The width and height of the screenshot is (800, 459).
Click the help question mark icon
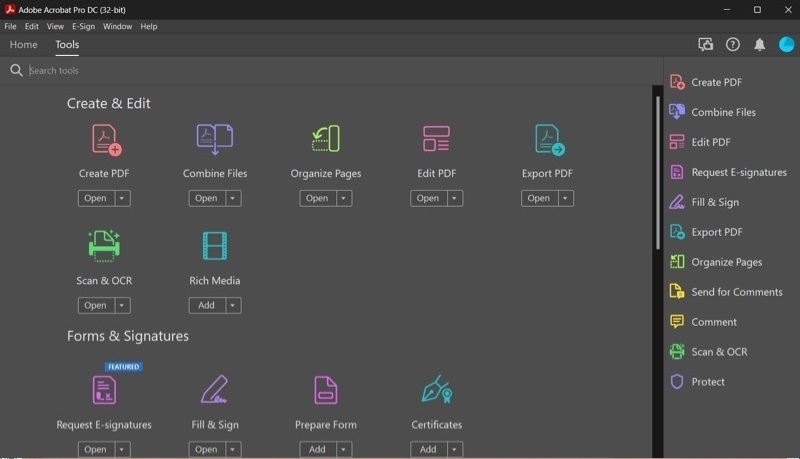[x=733, y=45]
